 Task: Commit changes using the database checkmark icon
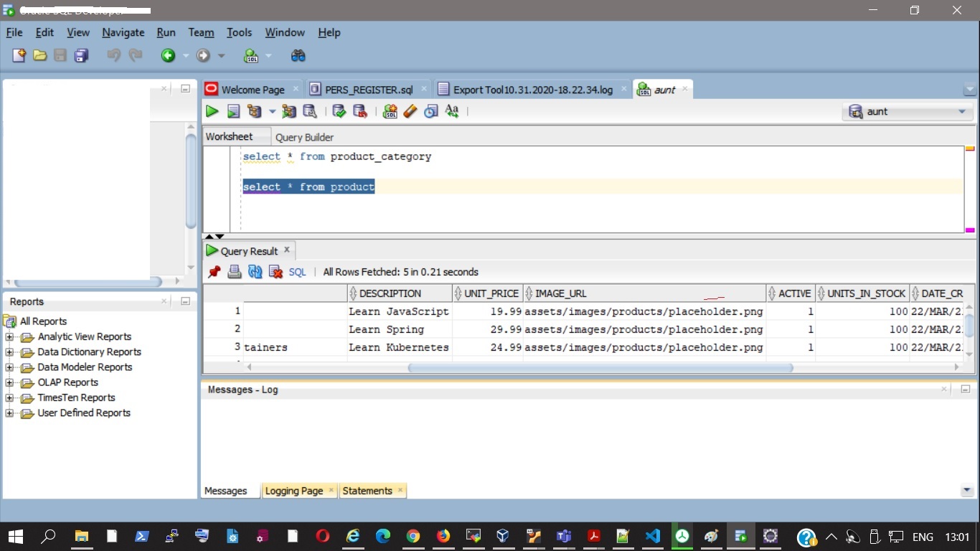tap(339, 111)
